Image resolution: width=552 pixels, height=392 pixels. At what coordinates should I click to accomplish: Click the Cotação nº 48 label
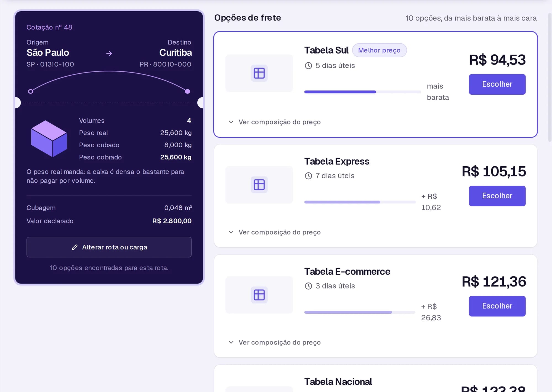(49, 27)
